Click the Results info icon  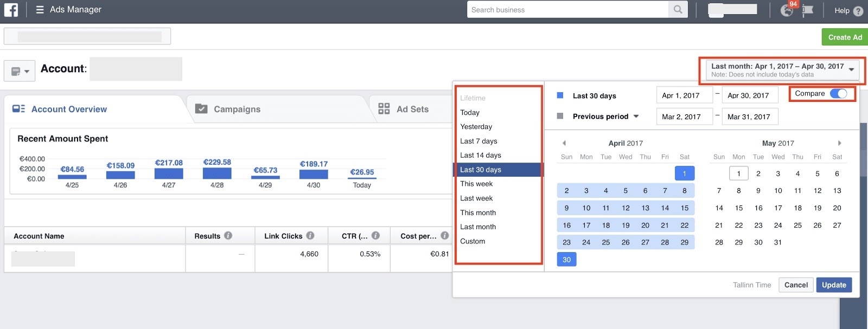[228, 236]
